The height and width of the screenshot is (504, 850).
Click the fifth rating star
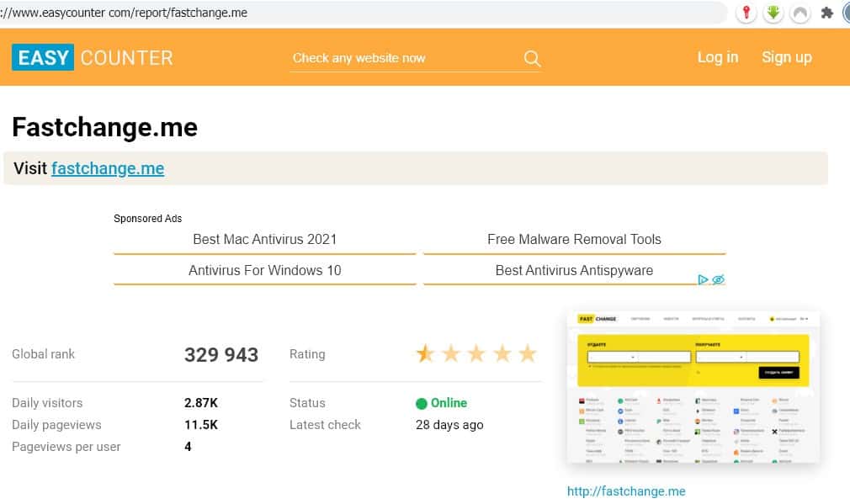tap(528, 353)
